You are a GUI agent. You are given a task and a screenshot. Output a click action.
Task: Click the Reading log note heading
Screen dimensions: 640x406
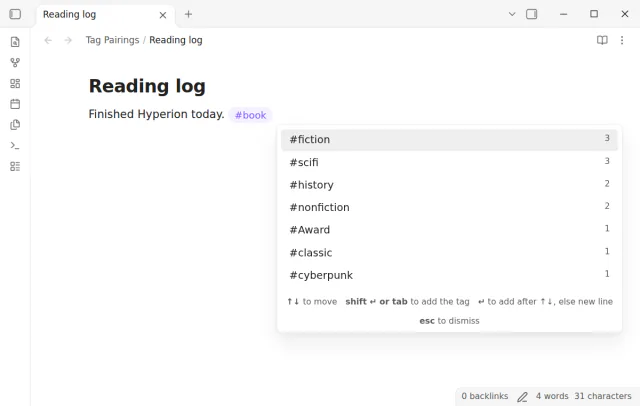(147, 86)
